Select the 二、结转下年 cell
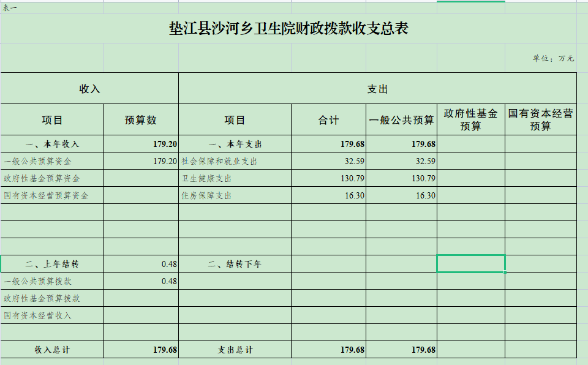Image resolution: width=588 pixels, height=365 pixels. point(235,264)
